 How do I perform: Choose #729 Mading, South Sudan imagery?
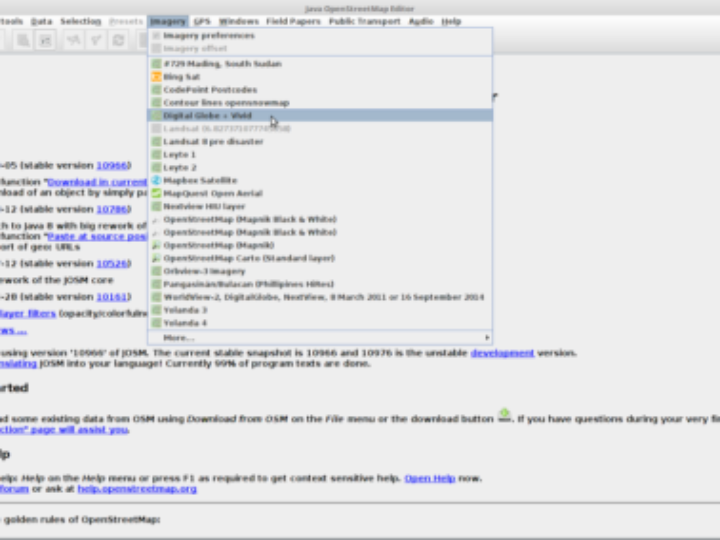221,63
